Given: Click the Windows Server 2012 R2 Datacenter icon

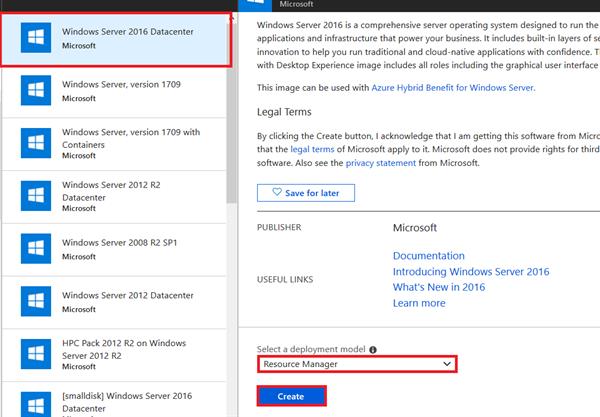Looking at the screenshot, I should pyautogui.click(x=36, y=196).
